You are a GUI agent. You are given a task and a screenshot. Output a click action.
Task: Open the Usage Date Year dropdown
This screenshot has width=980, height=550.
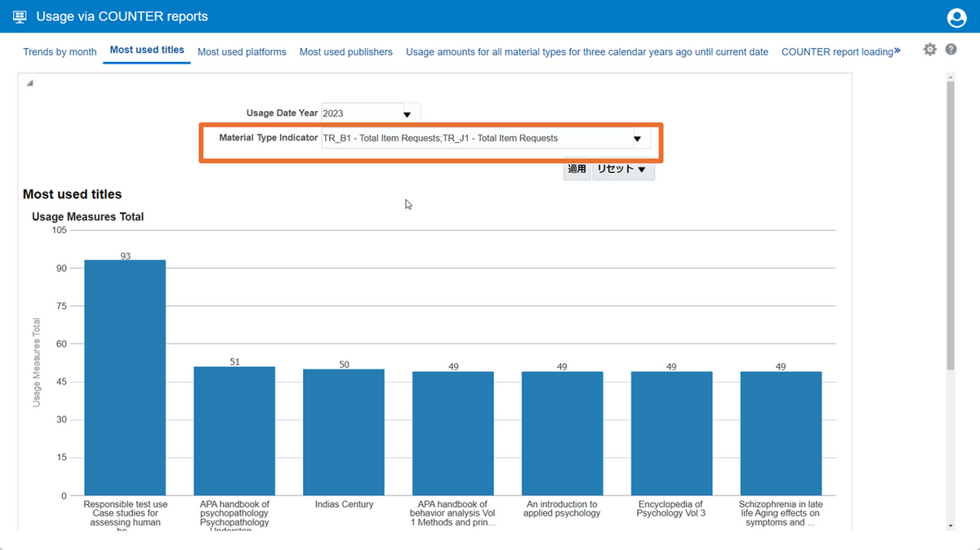click(x=407, y=114)
